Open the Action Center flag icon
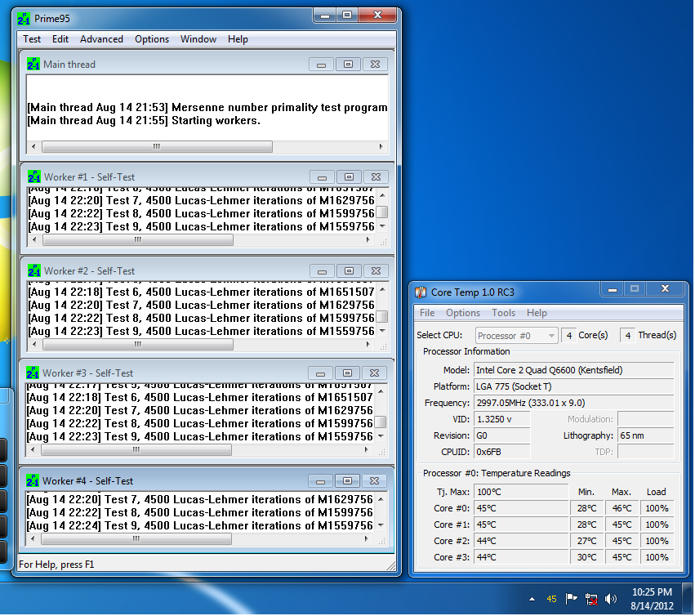 tap(572, 599)
